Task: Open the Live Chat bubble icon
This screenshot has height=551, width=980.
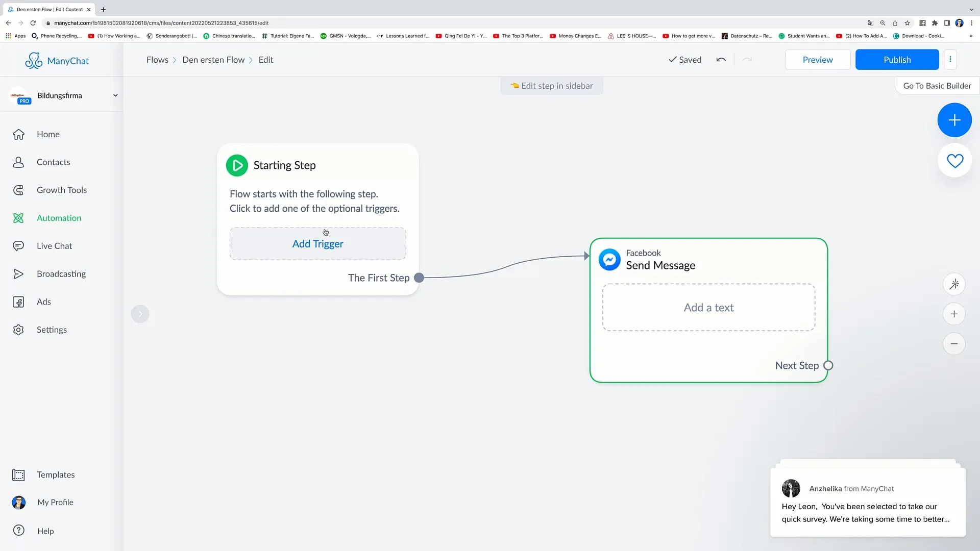Action: click(18, 246)
